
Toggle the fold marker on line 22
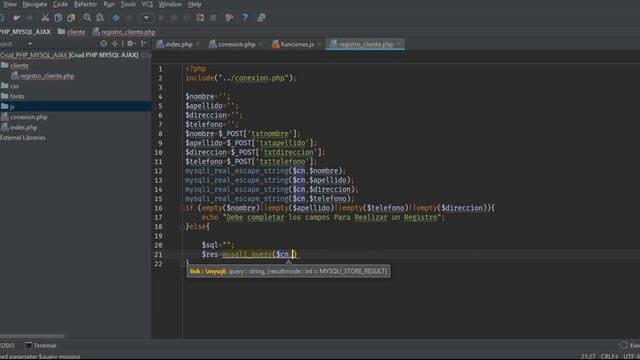182,264
